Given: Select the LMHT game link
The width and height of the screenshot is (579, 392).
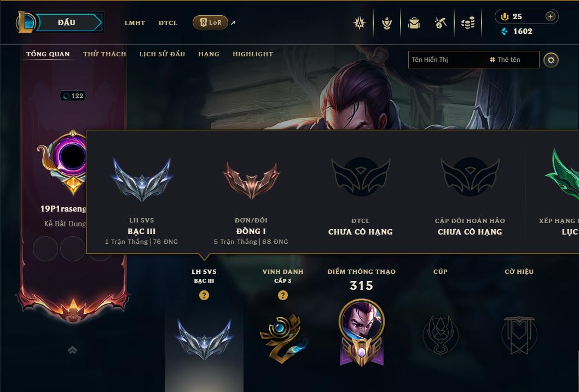Looking at the screenshot, I should point(135,23).
